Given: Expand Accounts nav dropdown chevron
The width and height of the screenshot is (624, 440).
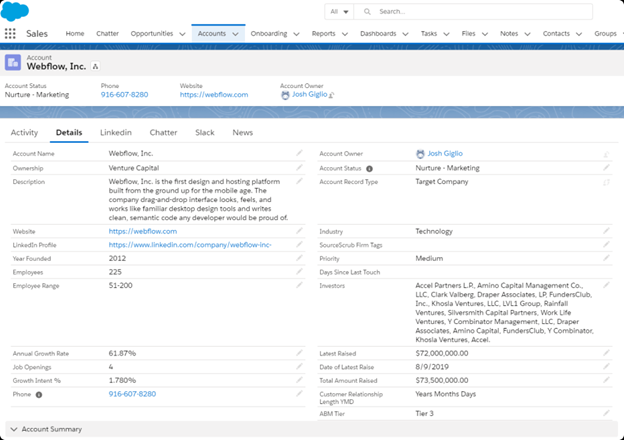Looking at the screenshot, I should 236,34.
